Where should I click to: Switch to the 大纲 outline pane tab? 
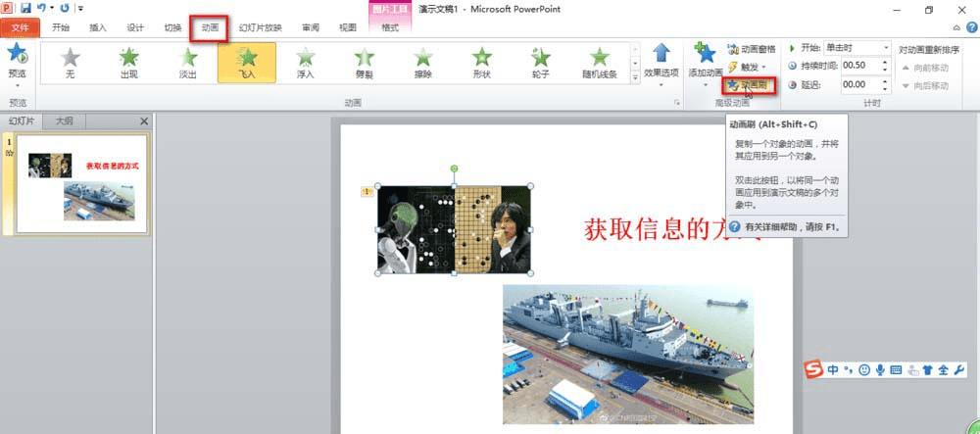[x=65, y=121]
